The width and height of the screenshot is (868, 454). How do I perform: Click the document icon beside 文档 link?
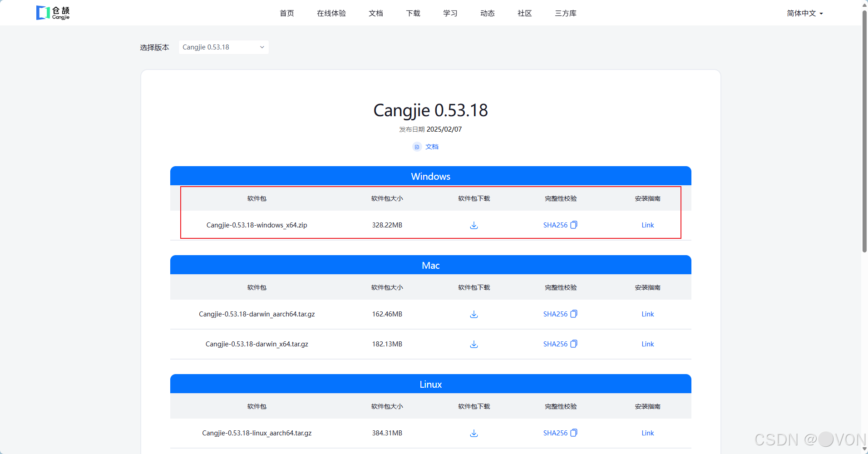pos(417,147)
